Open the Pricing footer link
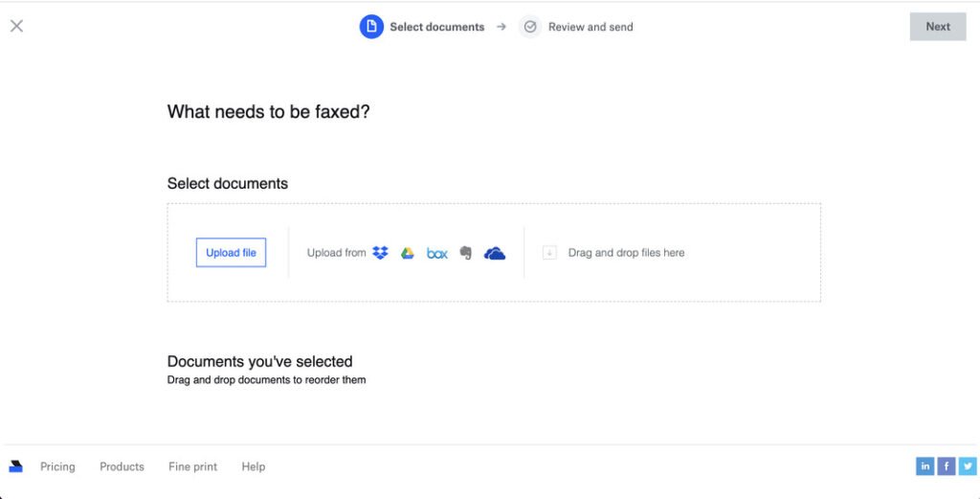 tap(57, 466)
